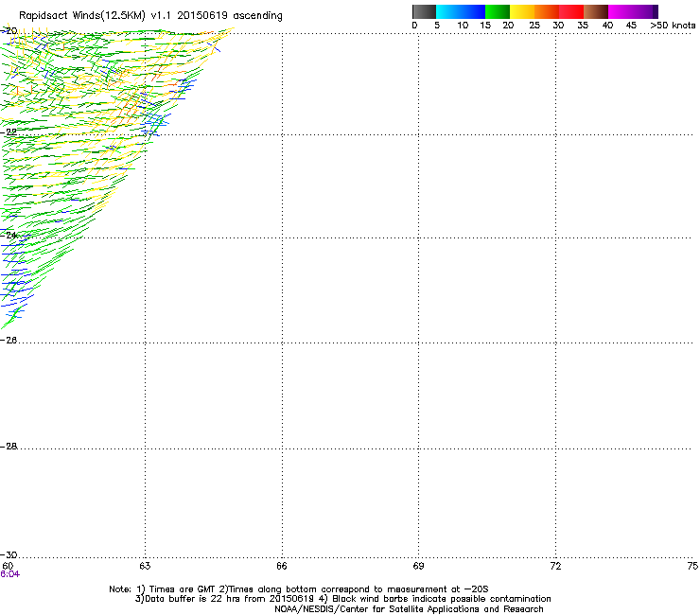Click the legend value '25'

coord(534,26)
